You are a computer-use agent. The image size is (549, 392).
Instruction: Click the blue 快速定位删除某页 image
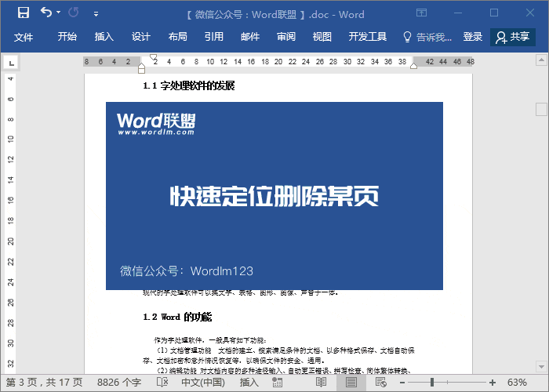274,196
